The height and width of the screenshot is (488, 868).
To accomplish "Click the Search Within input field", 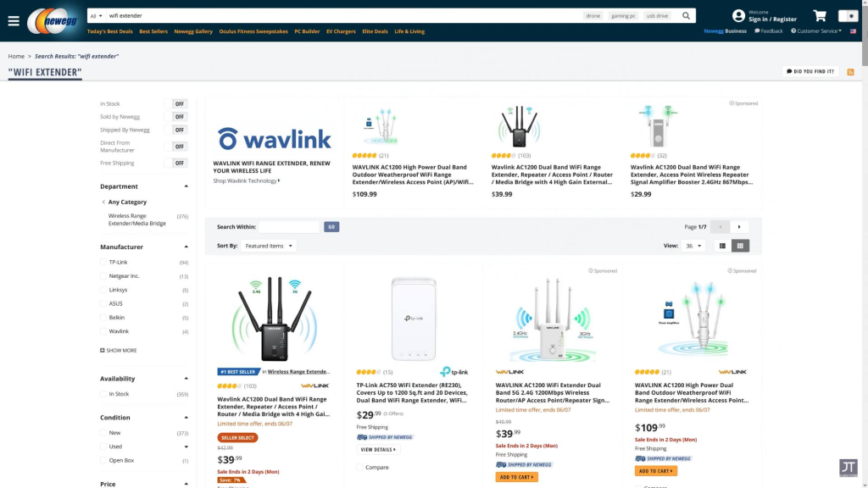I will [x=289, y=227].
